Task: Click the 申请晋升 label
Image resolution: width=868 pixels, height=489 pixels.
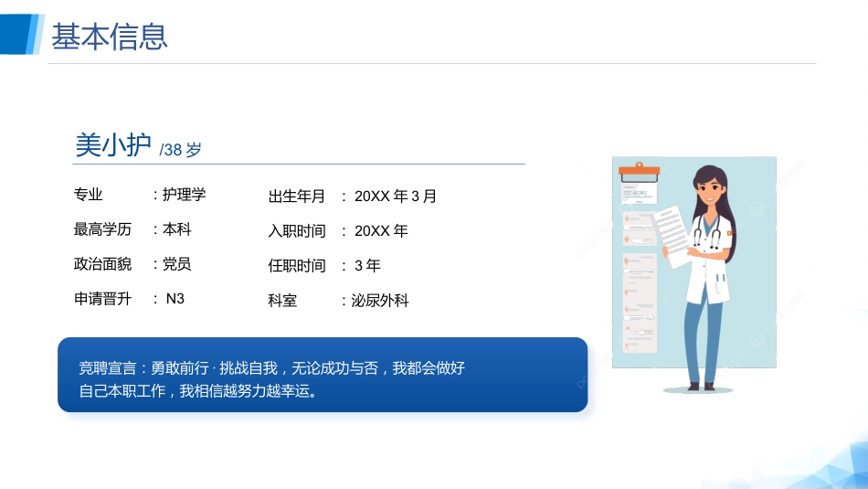Action: click(102, 299)
